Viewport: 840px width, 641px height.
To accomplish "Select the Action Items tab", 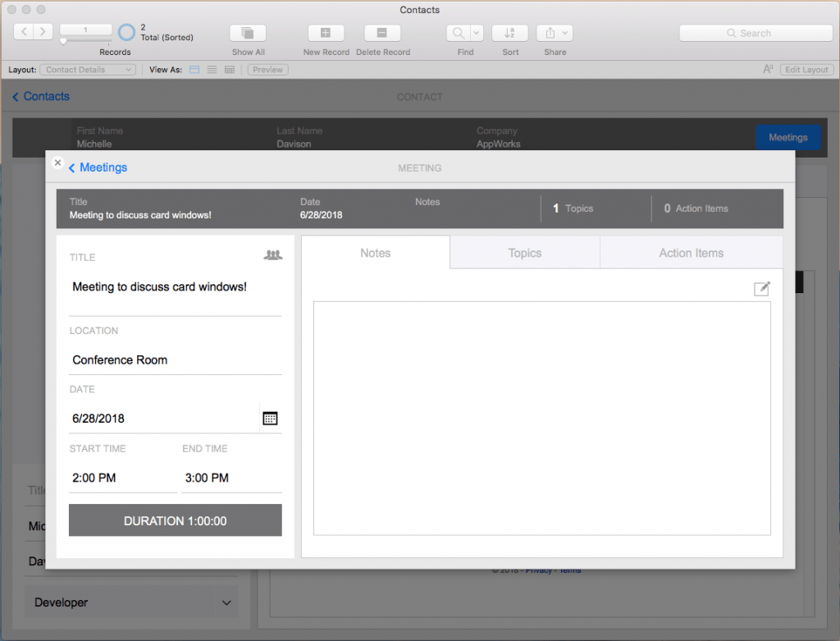I will click(691, 253).
